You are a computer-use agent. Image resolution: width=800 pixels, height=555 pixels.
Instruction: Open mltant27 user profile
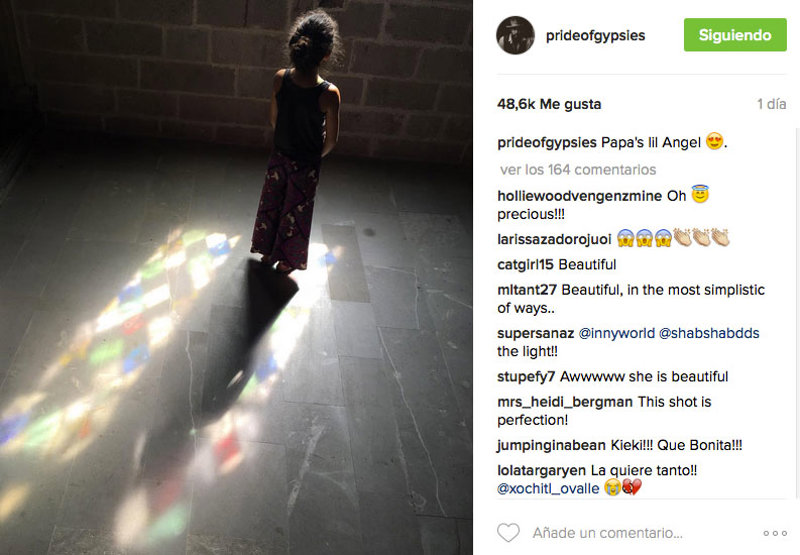(527, 290)
